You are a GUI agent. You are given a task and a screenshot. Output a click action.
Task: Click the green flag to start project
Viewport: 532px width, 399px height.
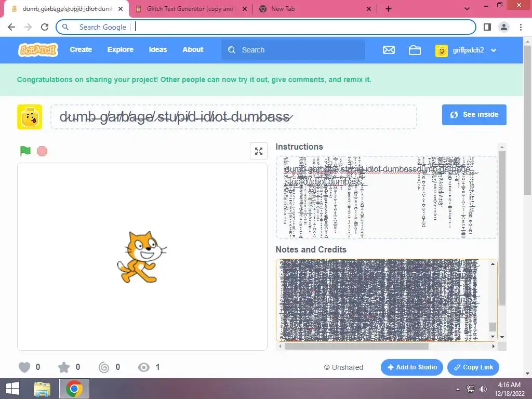[25, 151]
